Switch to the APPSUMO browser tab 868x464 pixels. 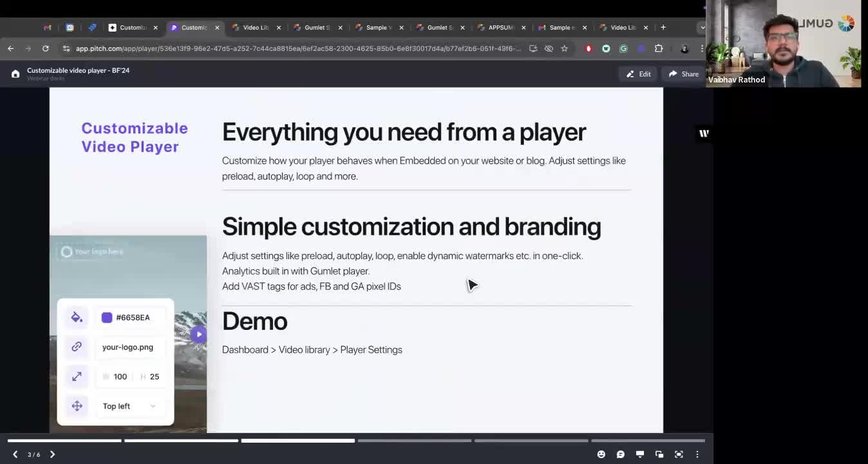(x=500, y=28)
